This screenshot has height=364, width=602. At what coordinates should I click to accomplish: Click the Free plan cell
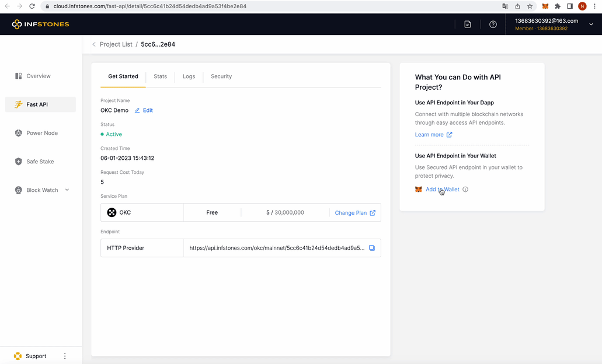(212, 212)
